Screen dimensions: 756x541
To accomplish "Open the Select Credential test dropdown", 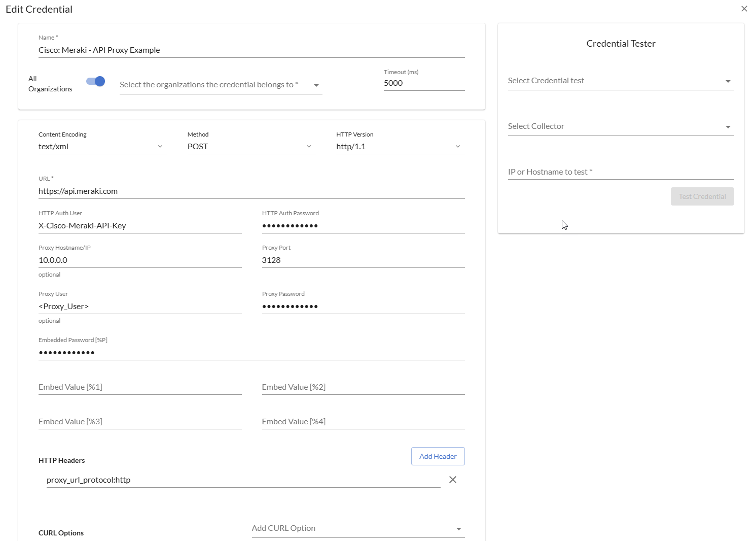I will tap(621, 81).
